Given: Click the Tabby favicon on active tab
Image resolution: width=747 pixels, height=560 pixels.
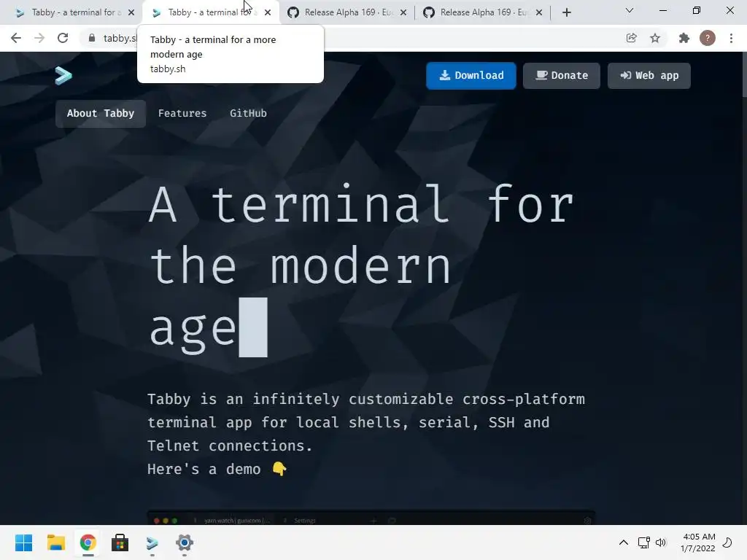Looking at the screenshot, I should click(x=156, y=13).
